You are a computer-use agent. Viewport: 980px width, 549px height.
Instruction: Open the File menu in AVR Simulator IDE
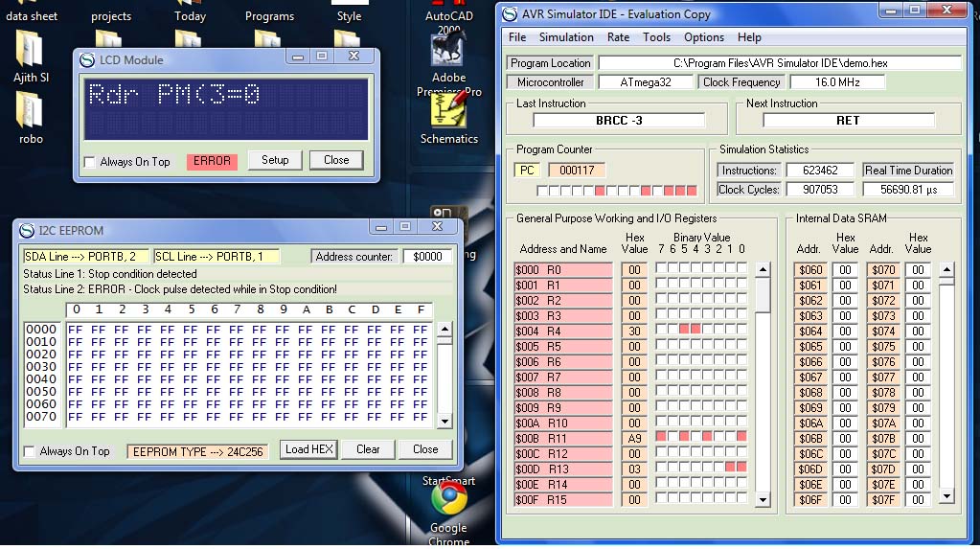(x=517, y=37)
